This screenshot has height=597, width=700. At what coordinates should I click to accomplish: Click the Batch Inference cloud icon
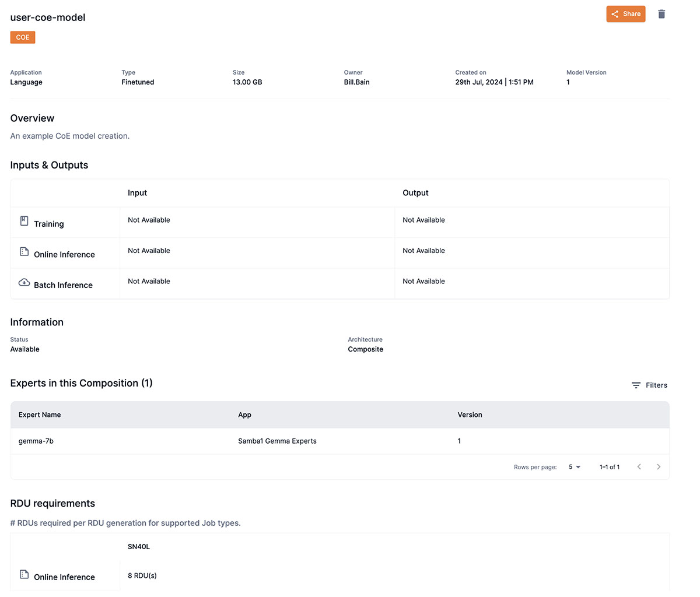[24, 282]
